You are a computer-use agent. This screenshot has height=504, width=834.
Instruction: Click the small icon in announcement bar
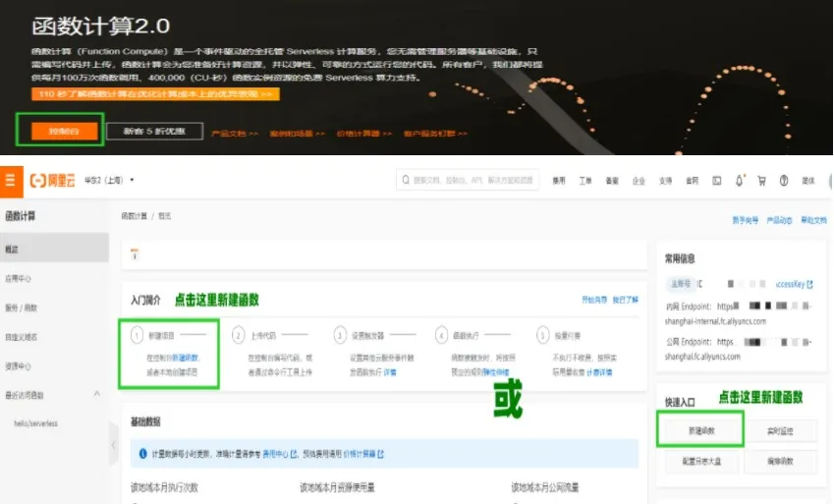pos(135,254)
